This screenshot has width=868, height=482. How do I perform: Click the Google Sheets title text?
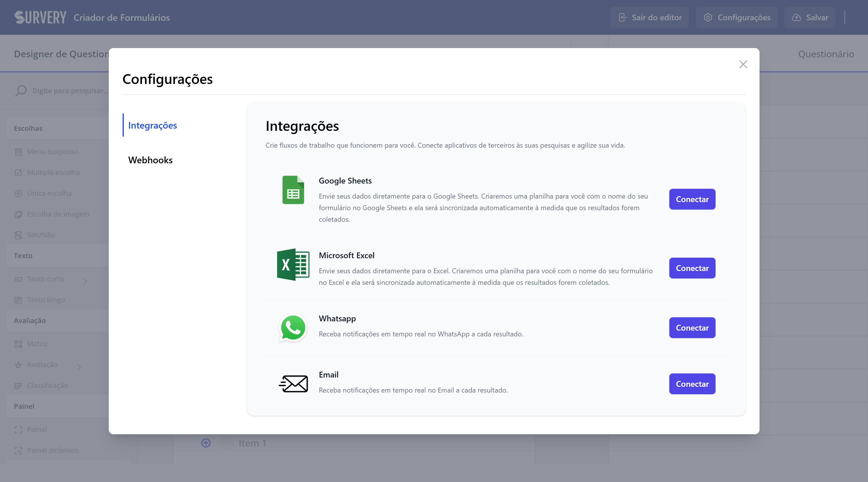tap(345, 181)
